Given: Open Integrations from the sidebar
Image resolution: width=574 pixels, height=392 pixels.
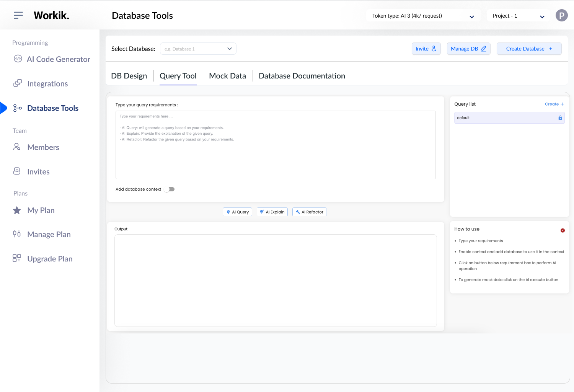Looking at the screenshot, I should [x=18, y=83].
